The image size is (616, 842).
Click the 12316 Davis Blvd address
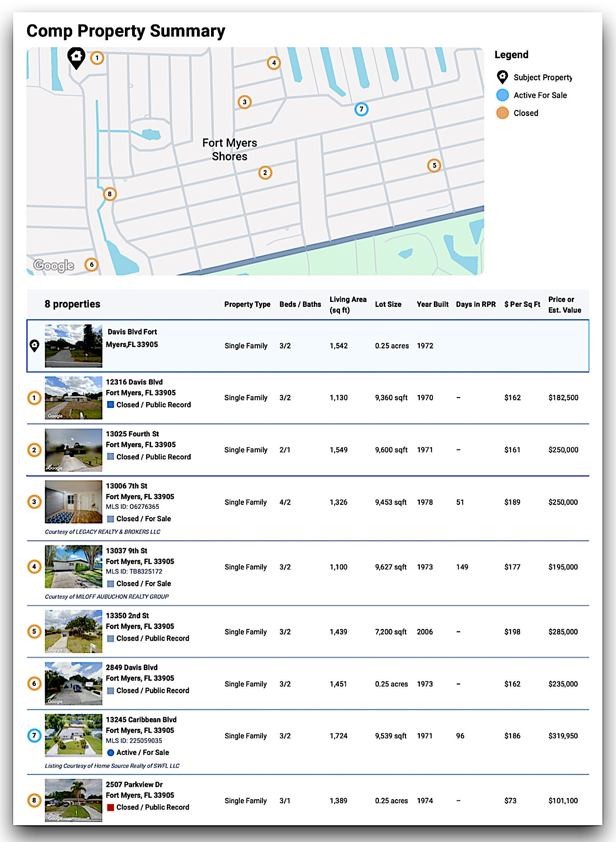tap(134, 382)
